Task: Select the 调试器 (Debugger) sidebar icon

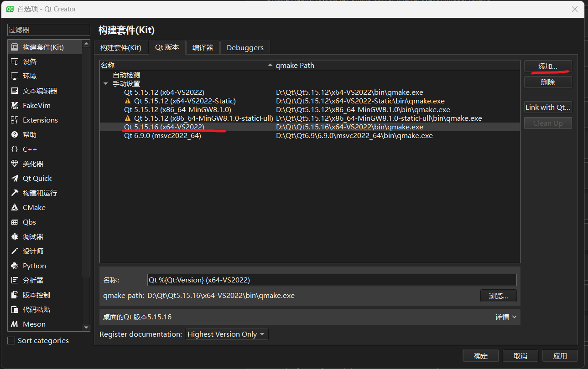Action: 32,236
